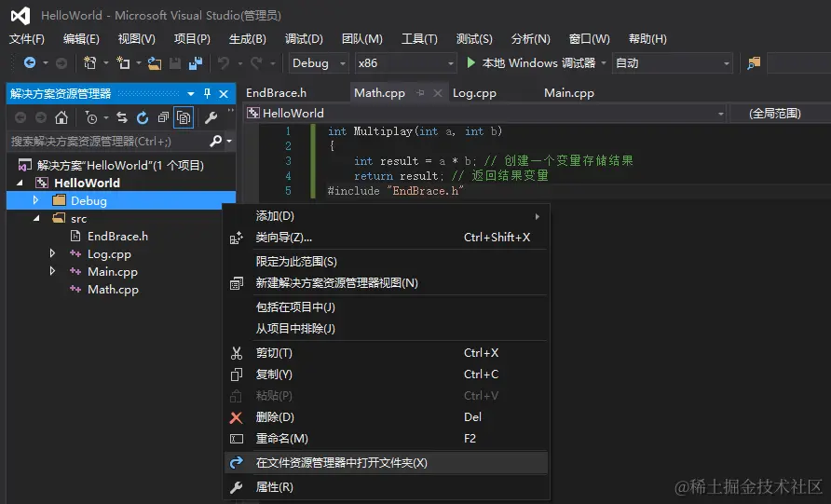This screenshot has height=504, width=831.
Task: Select Math.cpp in solution tree
Action: point(113,290)
